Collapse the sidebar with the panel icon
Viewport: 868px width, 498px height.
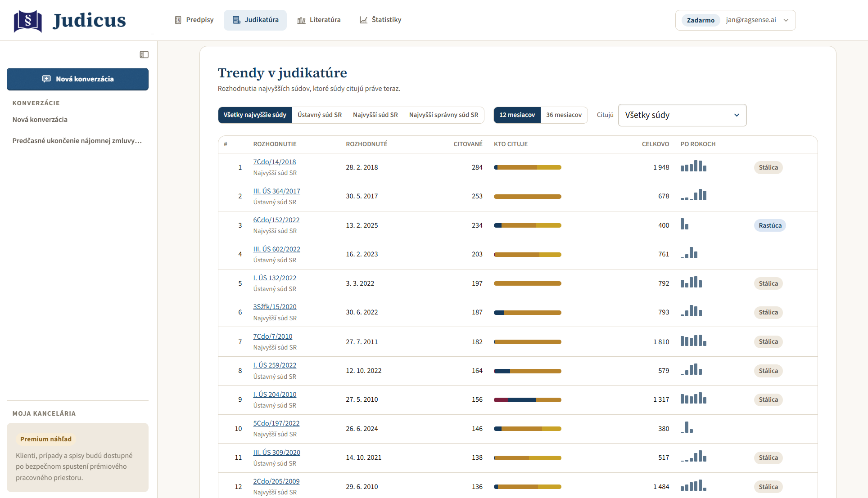coord(144,54)
